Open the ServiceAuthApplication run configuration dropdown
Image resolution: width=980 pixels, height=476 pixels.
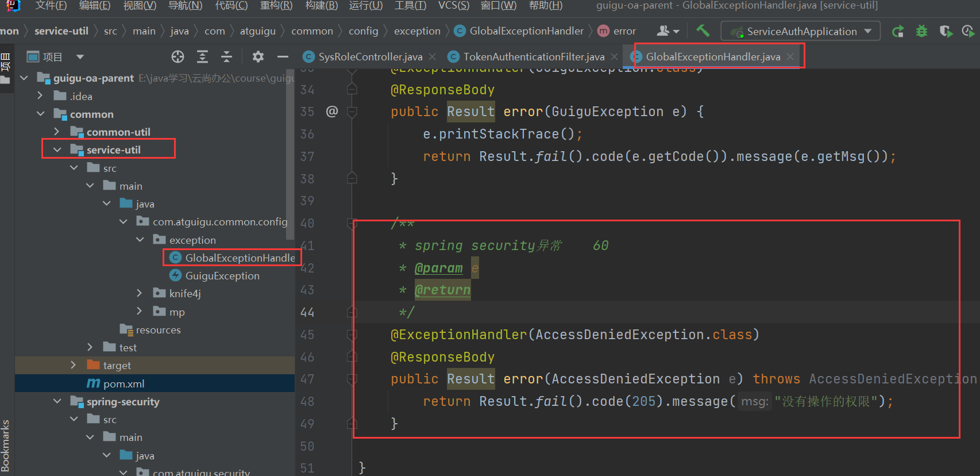point(800,31)
